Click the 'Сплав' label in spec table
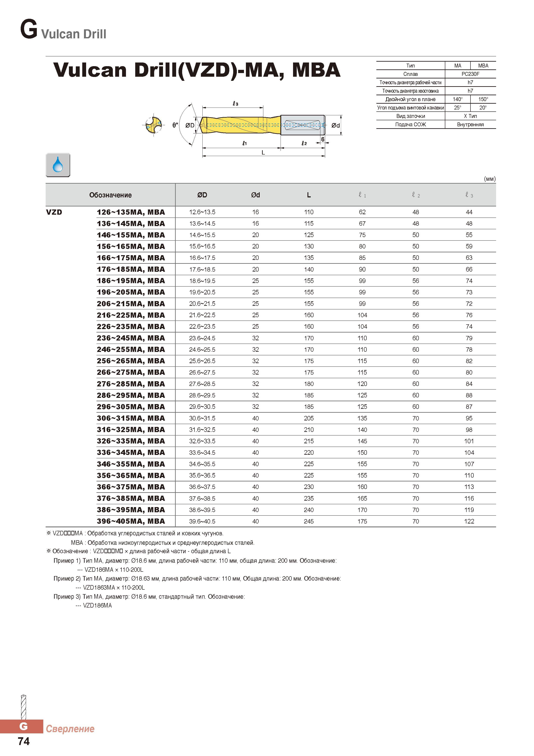The image size is (534, 756). (x=410, y=74)
